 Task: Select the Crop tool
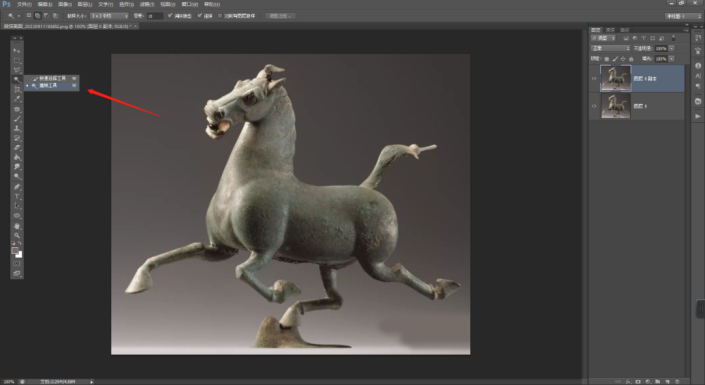[17, 90]
